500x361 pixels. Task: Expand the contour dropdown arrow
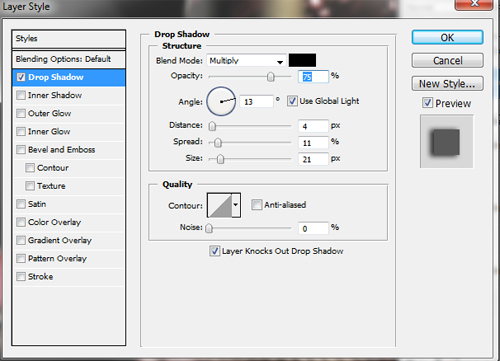coord(236,205)
